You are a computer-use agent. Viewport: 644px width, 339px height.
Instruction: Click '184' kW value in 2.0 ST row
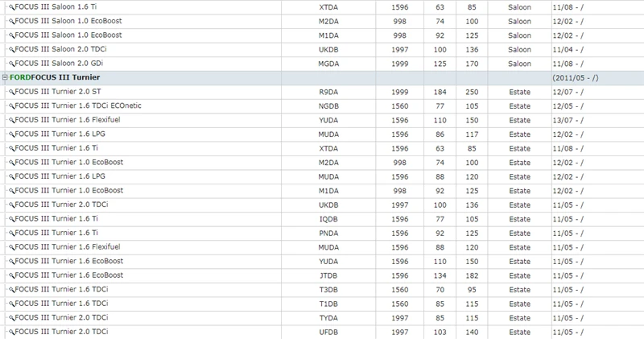pos(440,92)
